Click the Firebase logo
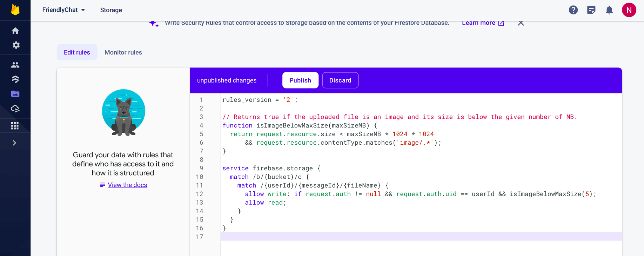This screenshot has height=256, width=644. [x=15, y=10]
